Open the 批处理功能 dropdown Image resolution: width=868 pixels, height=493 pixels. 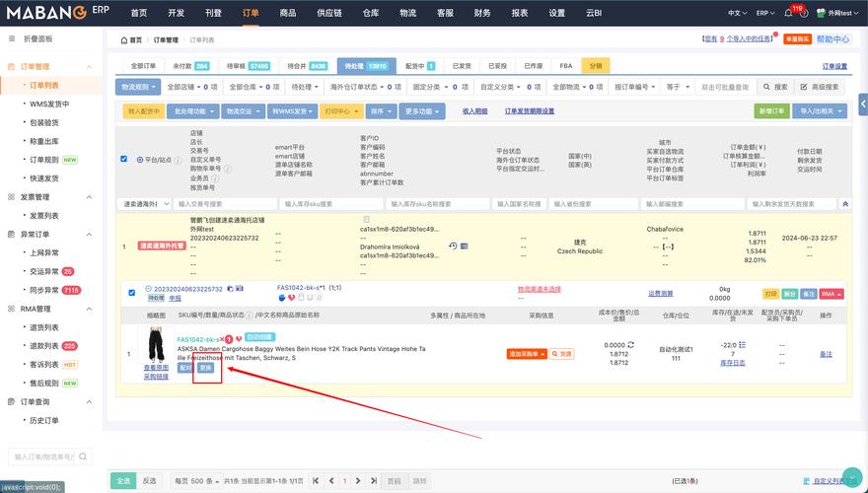193,111
